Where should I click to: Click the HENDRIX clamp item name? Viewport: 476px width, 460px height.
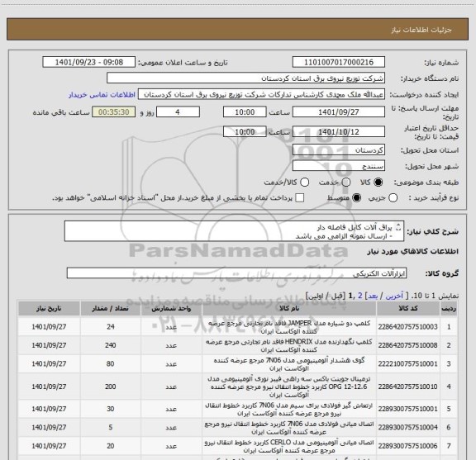click(x=289, y=345)
